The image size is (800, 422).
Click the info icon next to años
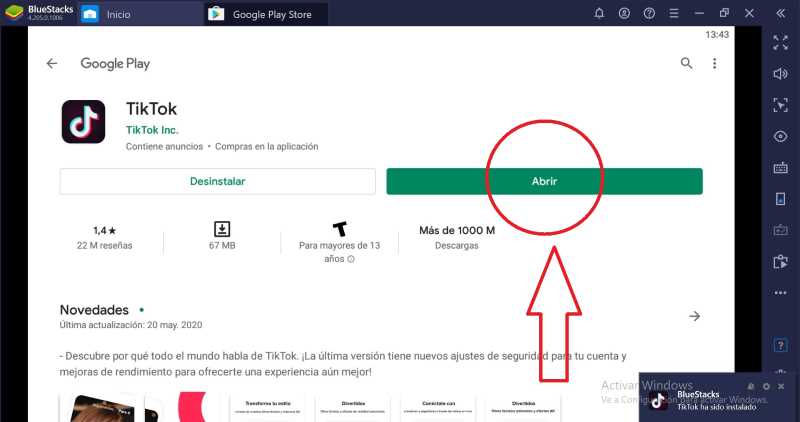351,259
